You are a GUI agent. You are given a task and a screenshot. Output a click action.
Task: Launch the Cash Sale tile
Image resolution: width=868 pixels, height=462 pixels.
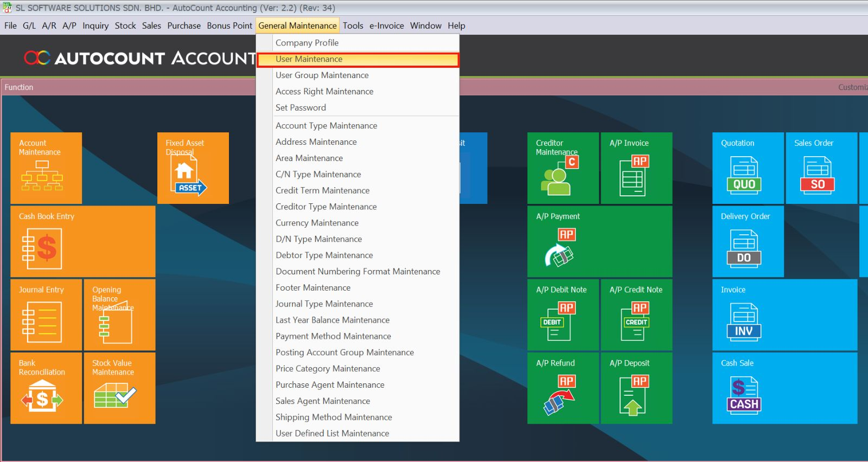(784, 388)
